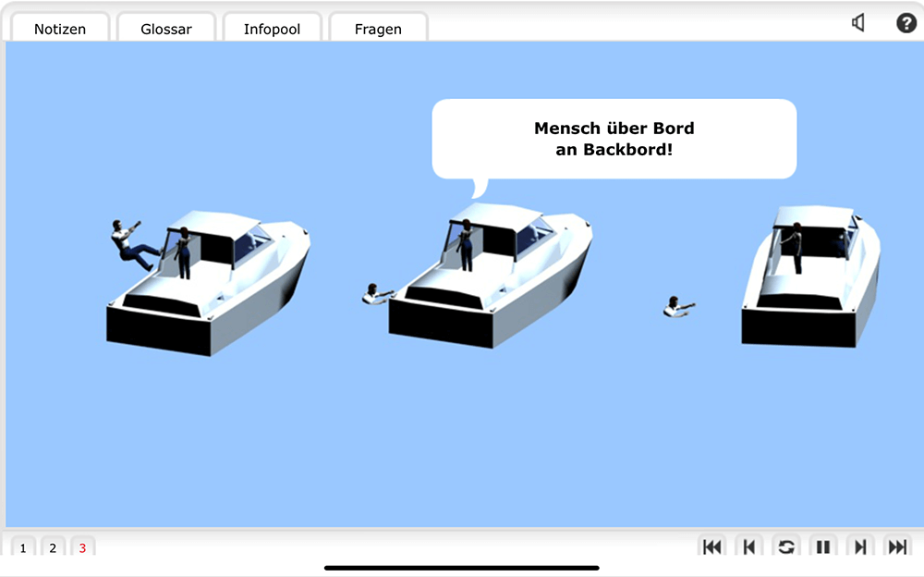
Task: Open help via the question mark icon
Action: [906, 23]
